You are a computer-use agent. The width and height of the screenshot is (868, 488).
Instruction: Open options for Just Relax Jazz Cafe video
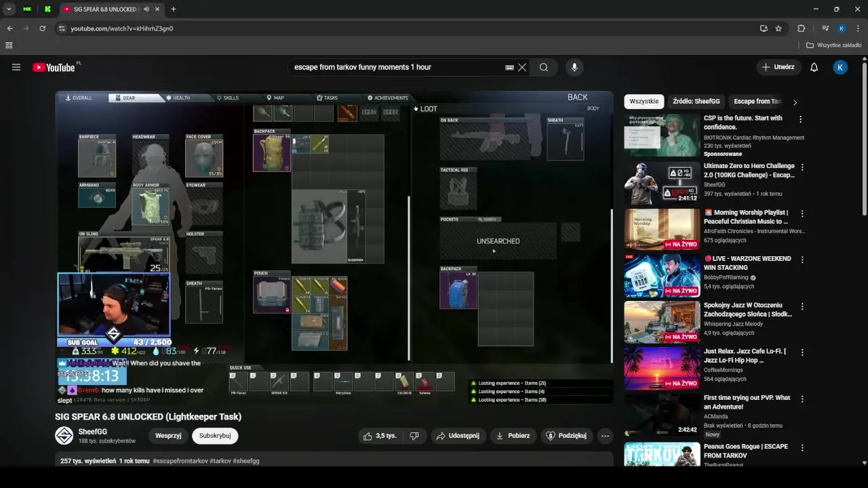click(x=801, y=352)
